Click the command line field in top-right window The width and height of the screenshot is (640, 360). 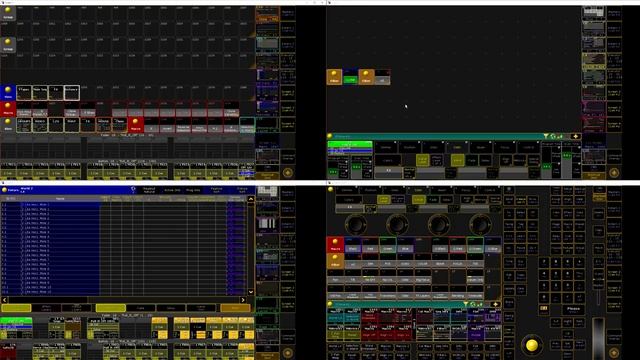(437, 136)
